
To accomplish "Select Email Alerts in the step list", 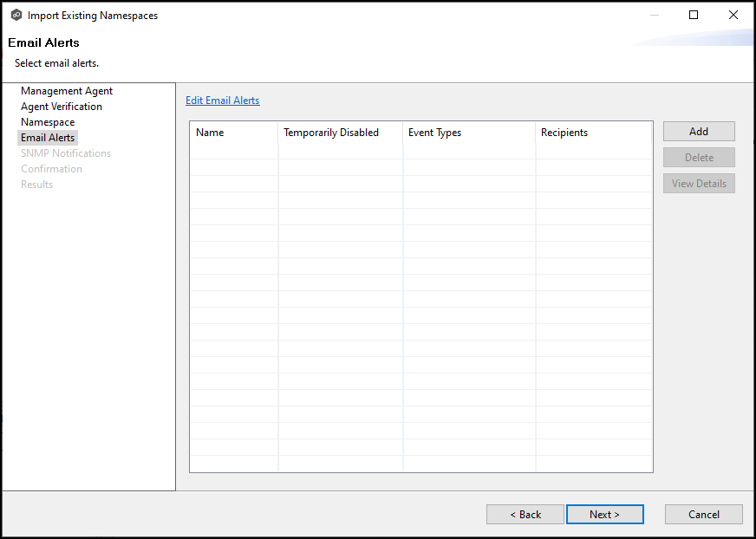I will pyautogui.click(x=48, y=138).
